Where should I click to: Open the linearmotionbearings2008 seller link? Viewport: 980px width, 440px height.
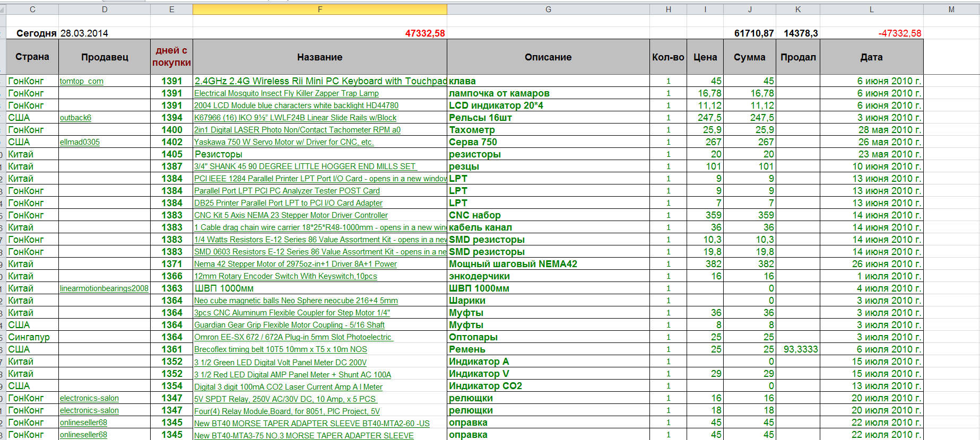(104, 288)
